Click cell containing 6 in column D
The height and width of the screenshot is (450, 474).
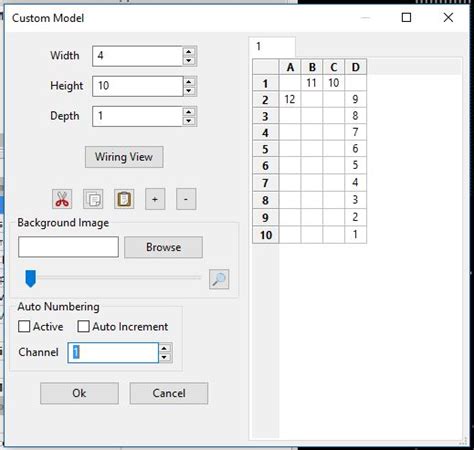(x=356, y=149)
